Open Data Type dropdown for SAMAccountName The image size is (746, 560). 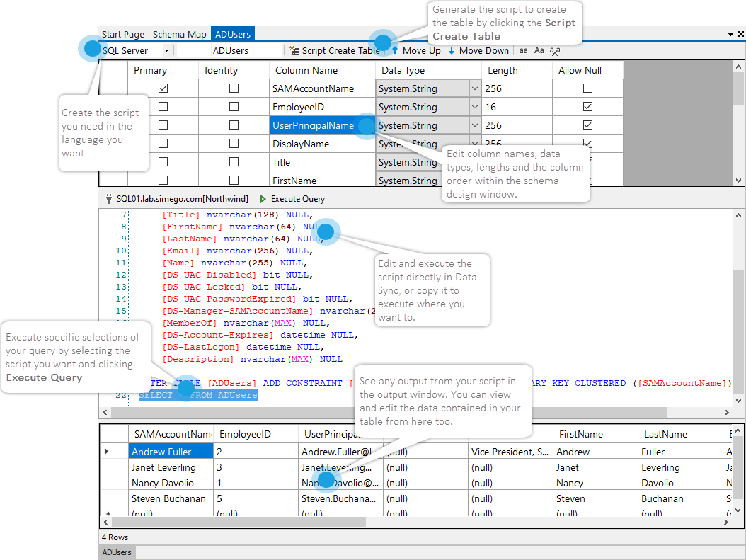click(x=474, y=88)
